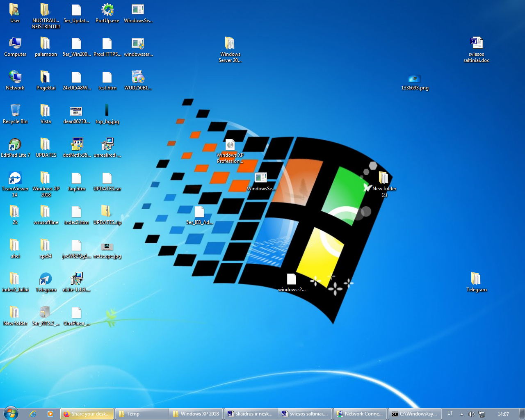Switch to Network Connections taskbar window

tap(360, 414)
